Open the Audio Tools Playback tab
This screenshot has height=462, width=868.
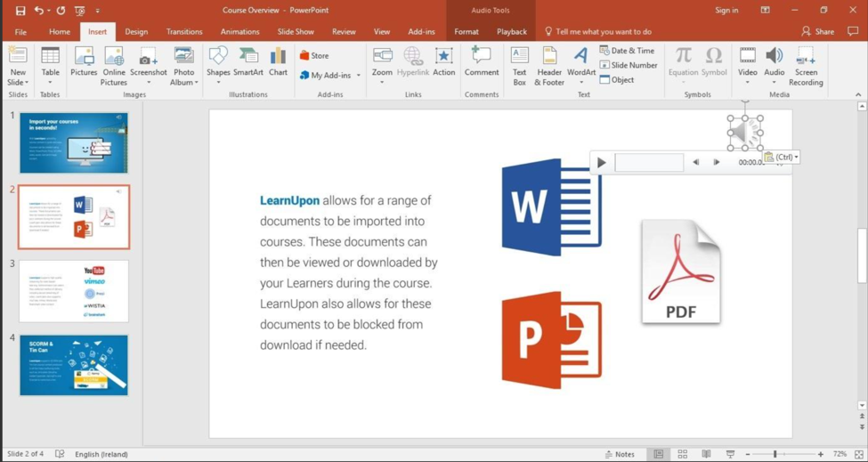pos(512,31)
